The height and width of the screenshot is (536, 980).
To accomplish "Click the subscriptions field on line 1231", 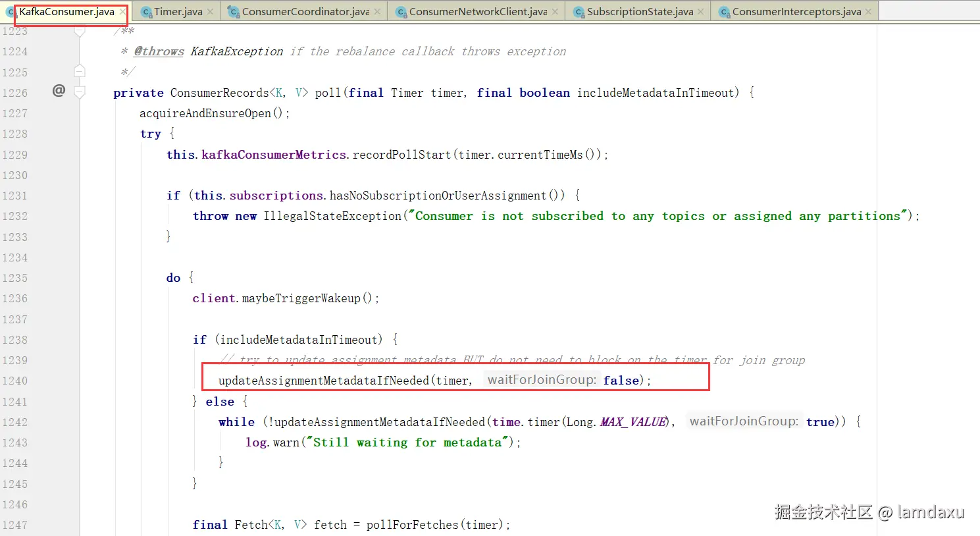I will click(x=276, y=196).
